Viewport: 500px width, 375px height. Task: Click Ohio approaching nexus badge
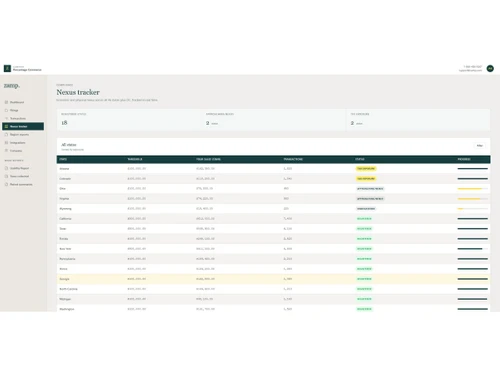tap(370, 189)
